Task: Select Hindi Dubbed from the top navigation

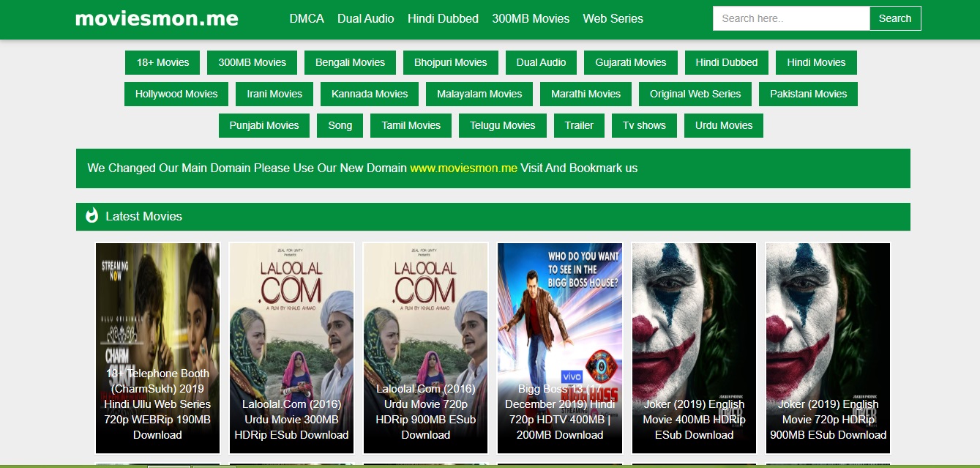Action: click(x=442, y=18)
